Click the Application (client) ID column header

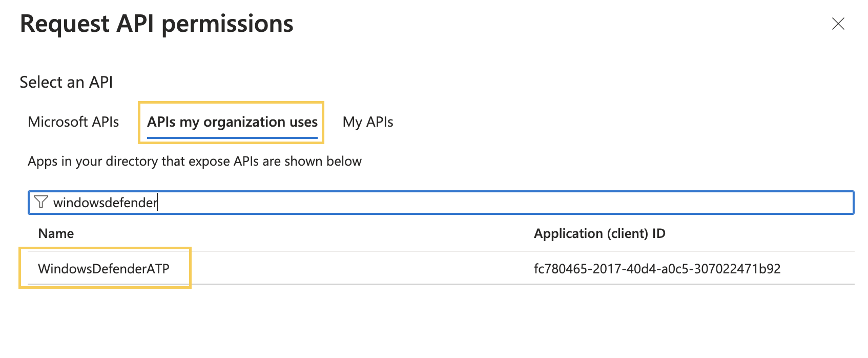pos(600,234)
